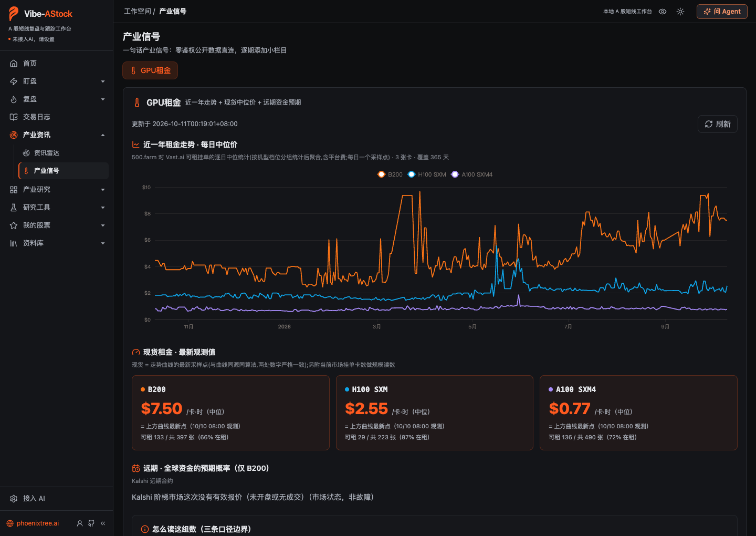Click the $0.77 A100 SXM4 price
This screenshot has width=756, height=536.
pos(570,409)
